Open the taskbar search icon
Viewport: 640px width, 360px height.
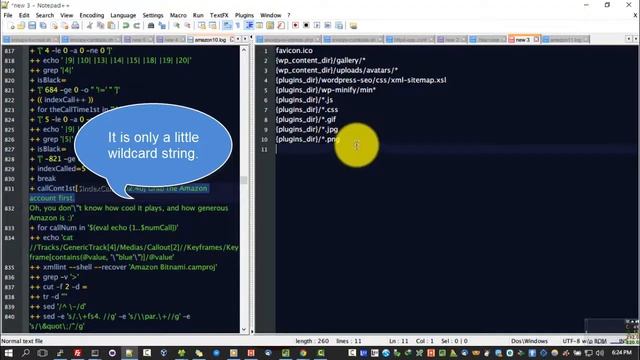(26, 353)
